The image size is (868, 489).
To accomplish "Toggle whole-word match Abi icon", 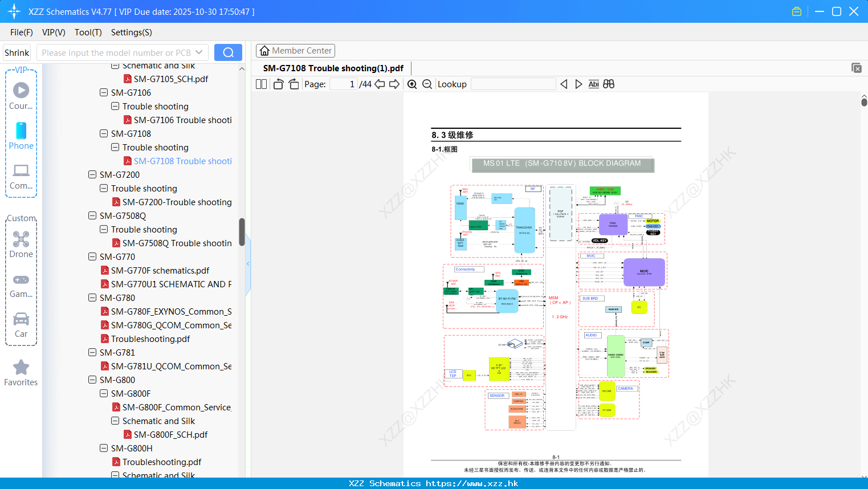I will (x=593, y=84).
